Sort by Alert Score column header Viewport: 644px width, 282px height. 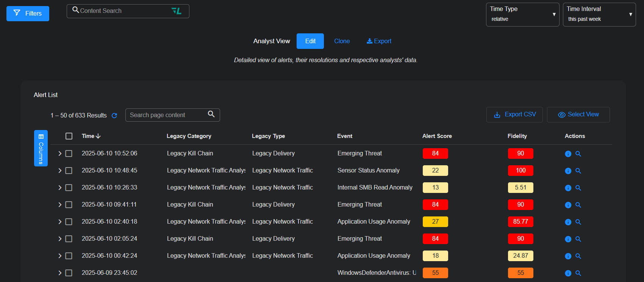pyautogui.click(x=437, y=136)
